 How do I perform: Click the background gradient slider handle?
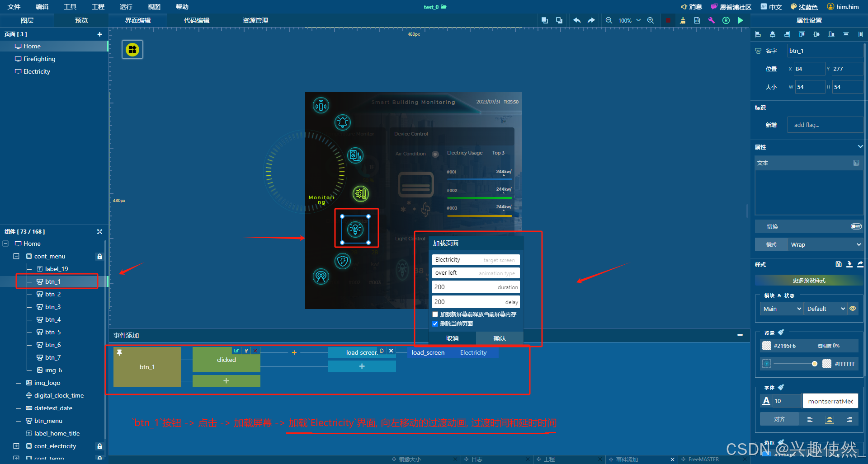815,364
